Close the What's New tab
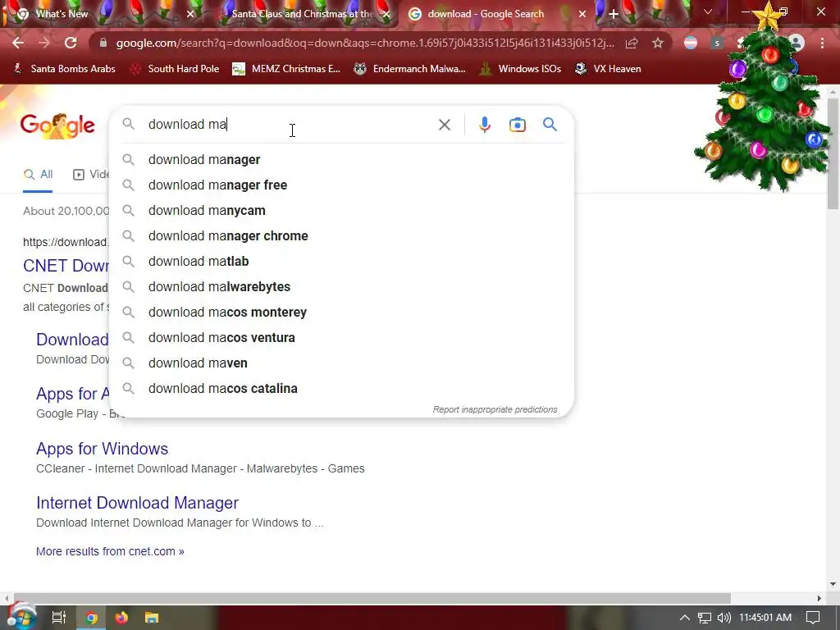 tap(190, 14)
